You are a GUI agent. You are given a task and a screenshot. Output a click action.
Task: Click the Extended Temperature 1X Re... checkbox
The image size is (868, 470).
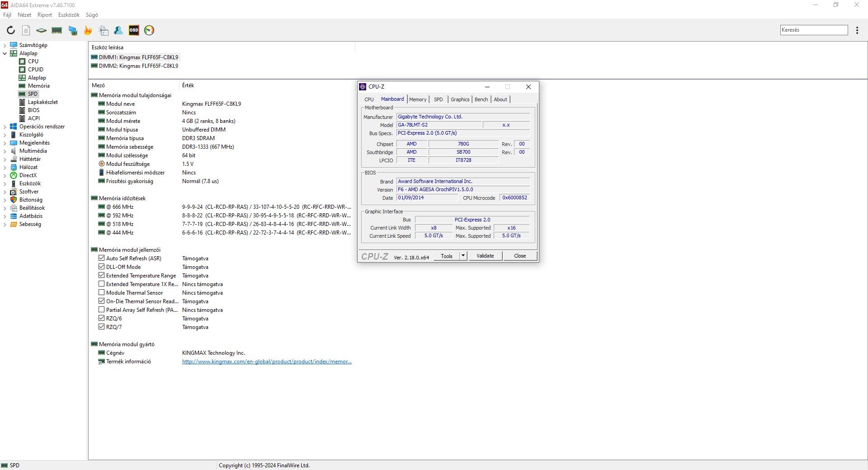pyautogui.click(x=101, y=284)
